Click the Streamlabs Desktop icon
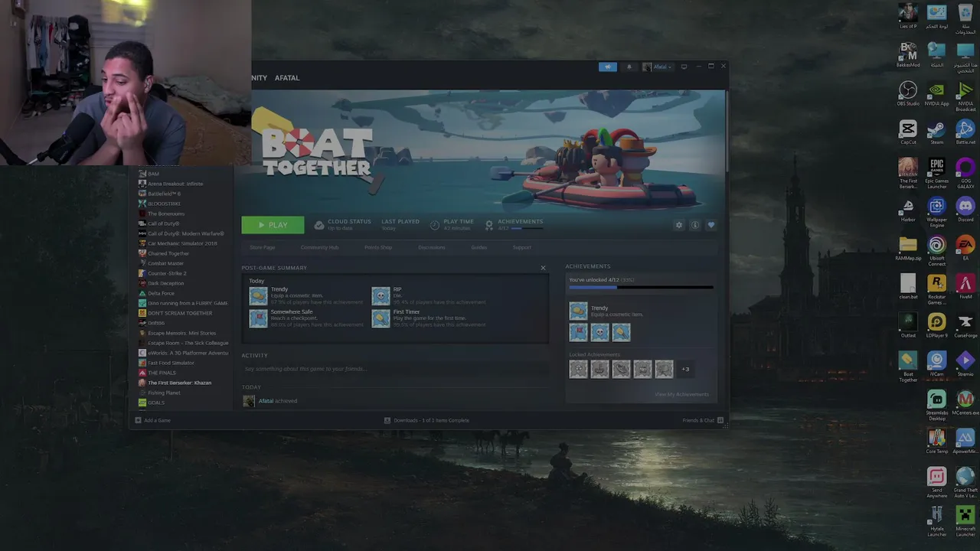The image size is (980, 551). tap(936, 406)
